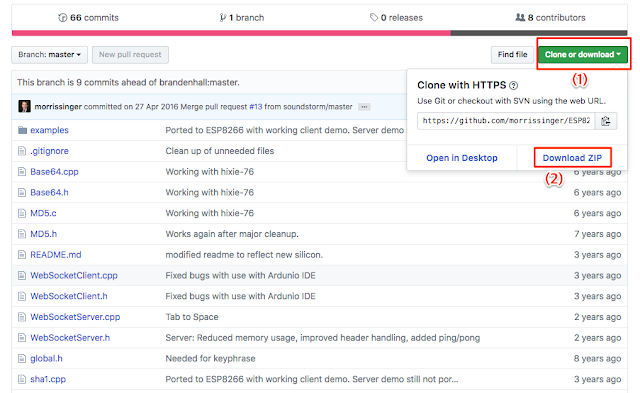Open the Clone or download dropdown
Screen dimensions: 640x393
582,55
